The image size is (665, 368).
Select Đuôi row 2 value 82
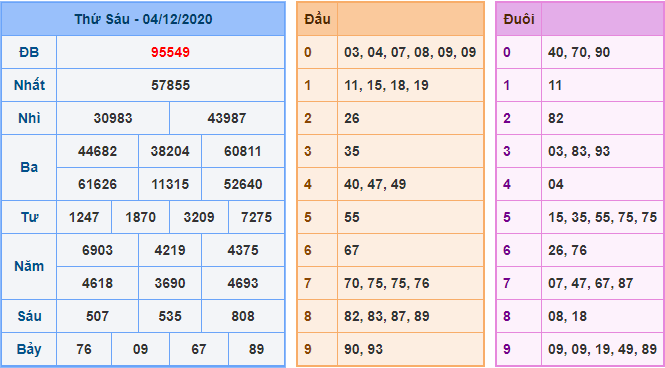coord(556,118)
